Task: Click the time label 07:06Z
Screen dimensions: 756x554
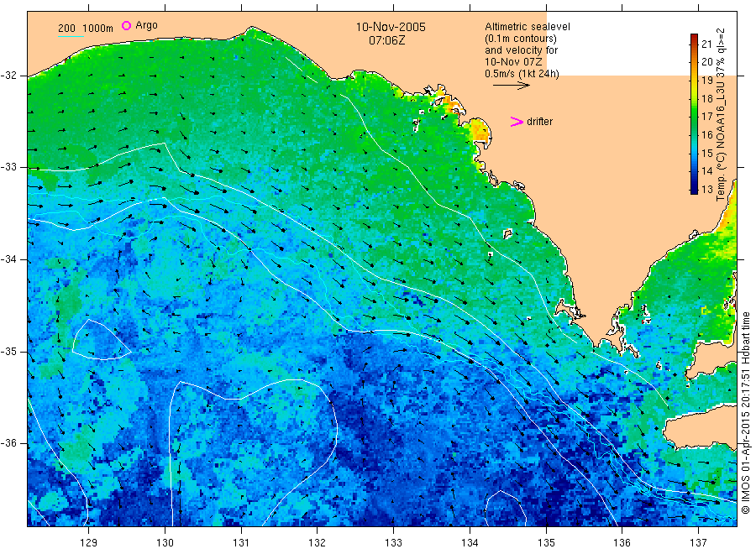Action: pyautogui.click(x=386, y=40)
